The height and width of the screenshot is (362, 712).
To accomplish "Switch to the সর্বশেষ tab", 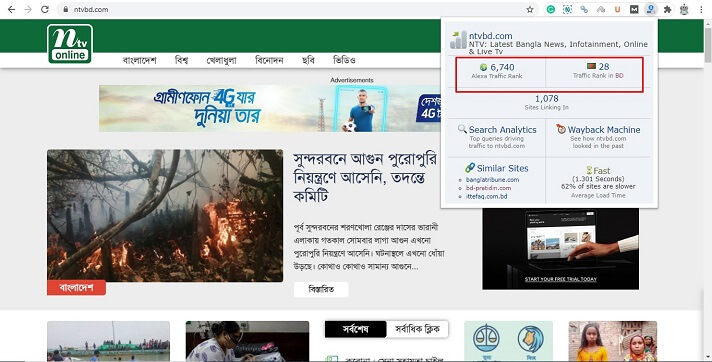I will (x=356, y=329).
